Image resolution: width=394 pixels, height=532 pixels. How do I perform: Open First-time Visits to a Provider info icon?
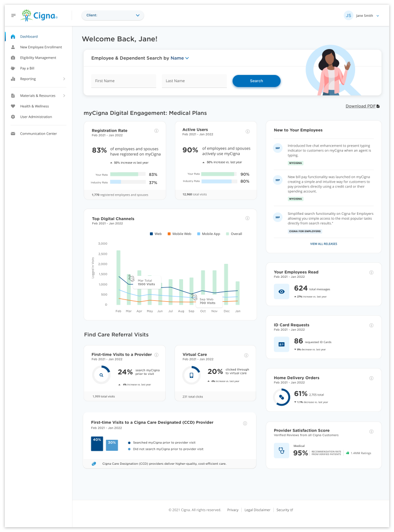pos(157,355)
